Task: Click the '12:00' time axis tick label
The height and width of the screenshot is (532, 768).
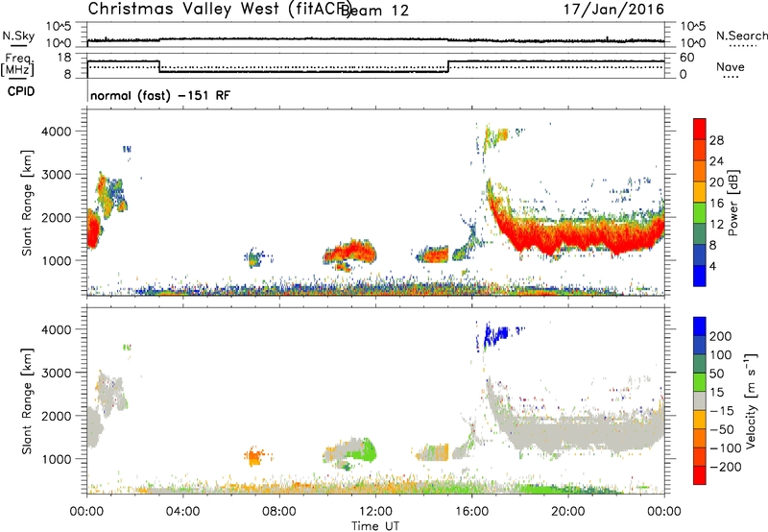Action: pyautogui.click(x=375, y=512)
